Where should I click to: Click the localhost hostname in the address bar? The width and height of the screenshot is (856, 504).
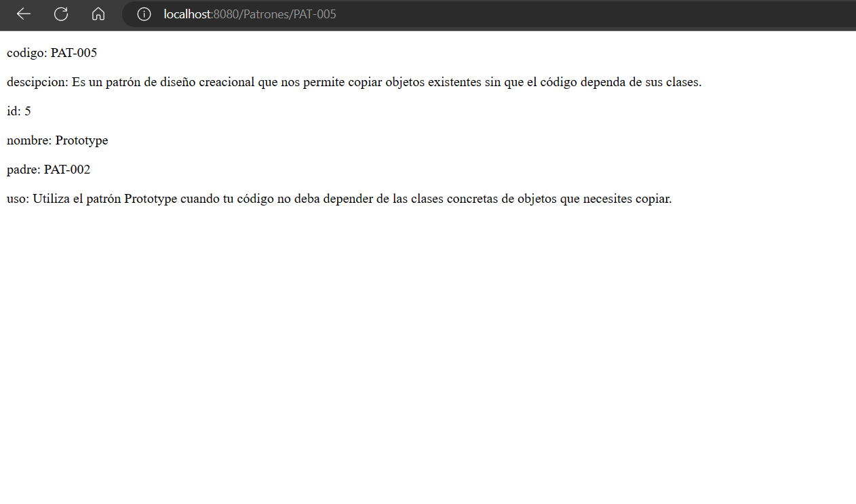pyautogui.click(x=187, y=14)
